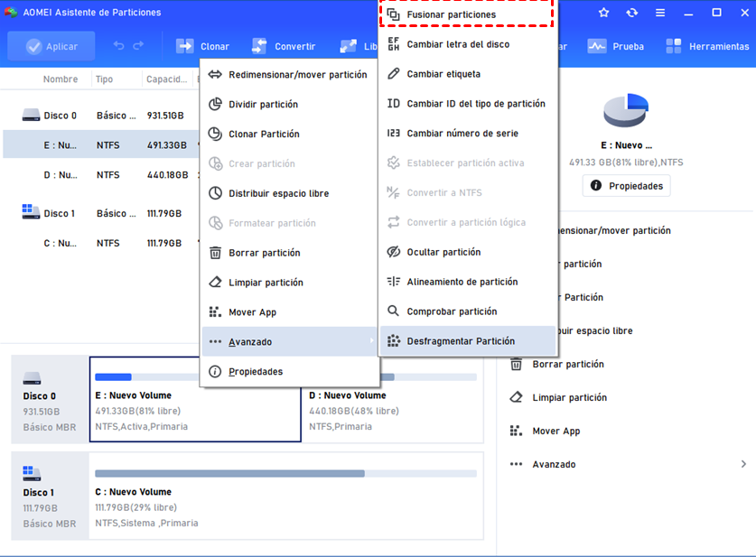Click the refresh icon in title bar
The height and width of the screenshot is (557, 756).
pyautogui.click(x=631, y=13)
